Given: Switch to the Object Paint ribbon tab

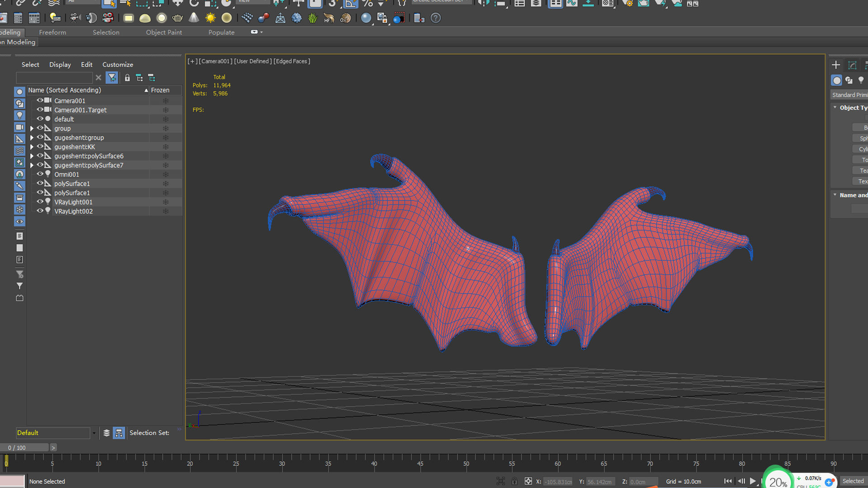Looking at the screenshot, I should [x=164, y=33].
